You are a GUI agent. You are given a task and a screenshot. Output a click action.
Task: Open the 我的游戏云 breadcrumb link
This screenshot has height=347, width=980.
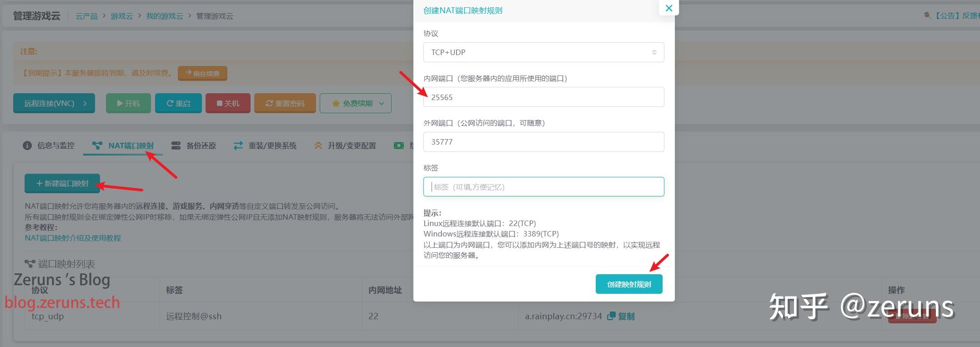tap(165, 16)
